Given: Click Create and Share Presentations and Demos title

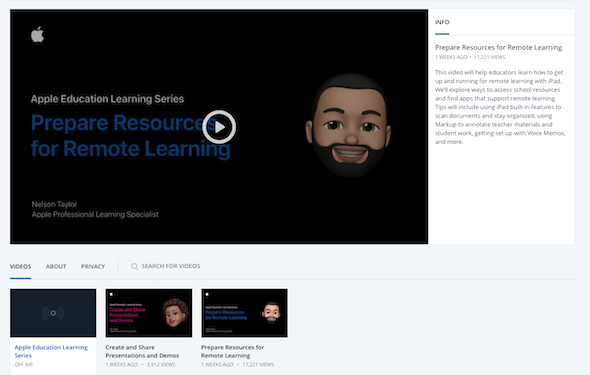Looking at the screenshot, I should pyautogui.click(x=142, y=351).
